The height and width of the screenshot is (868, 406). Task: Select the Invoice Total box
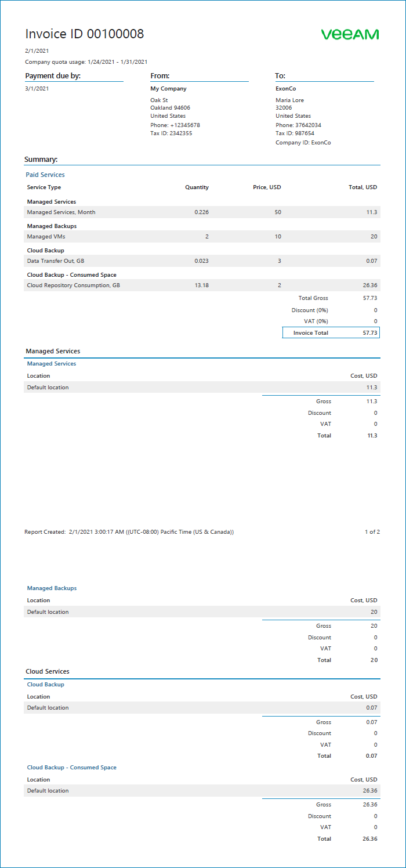pyautogui.click(x=331, y=333)
